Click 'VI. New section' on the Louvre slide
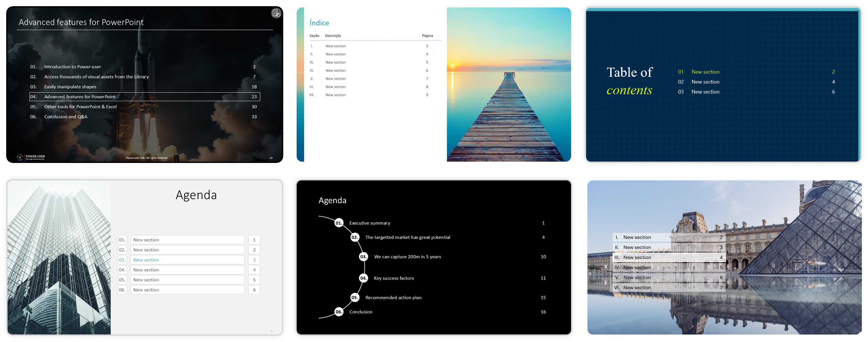This screenshot has width=868, height=342. [x=669, y=288]
